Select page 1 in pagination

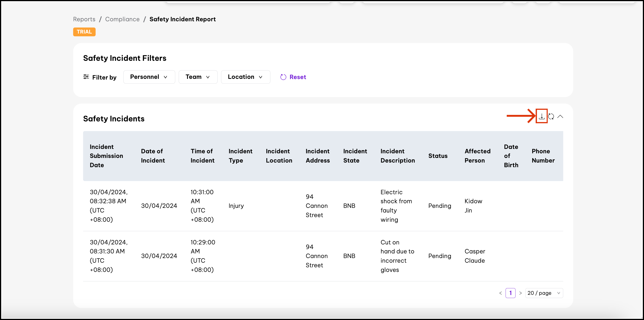tap(510, 293)
